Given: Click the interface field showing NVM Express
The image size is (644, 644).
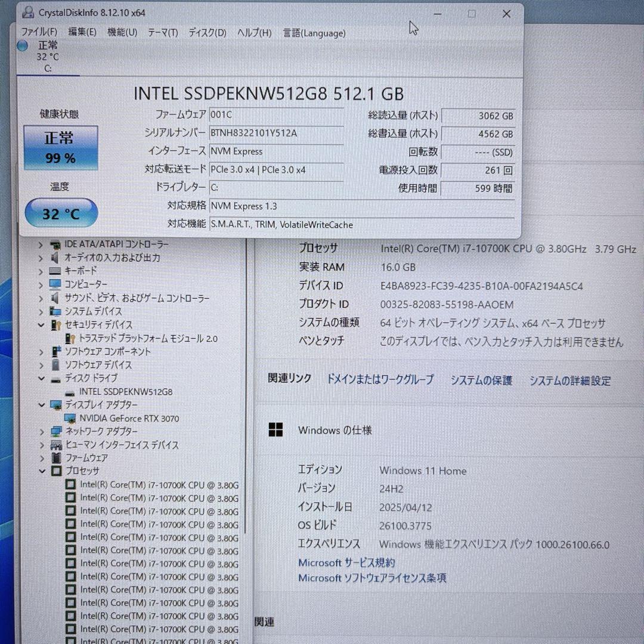Looking at the screenshot, I should point(276,151).
